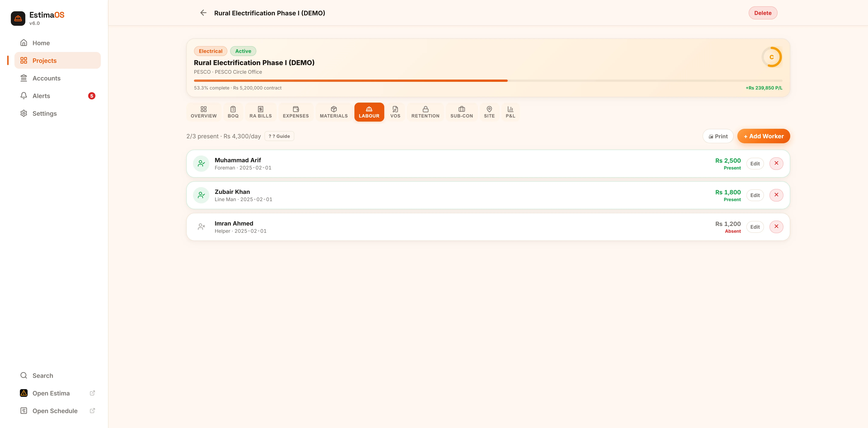The height and width of the screenshot is (428, 868).
Task: Click the Alerts bell icon
Action: 24,96
